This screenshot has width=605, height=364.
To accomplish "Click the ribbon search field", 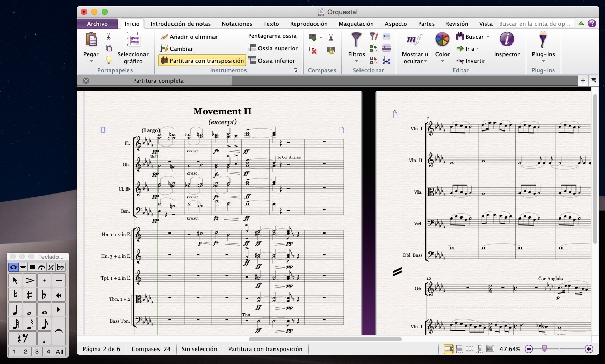I will pos(536,24).
